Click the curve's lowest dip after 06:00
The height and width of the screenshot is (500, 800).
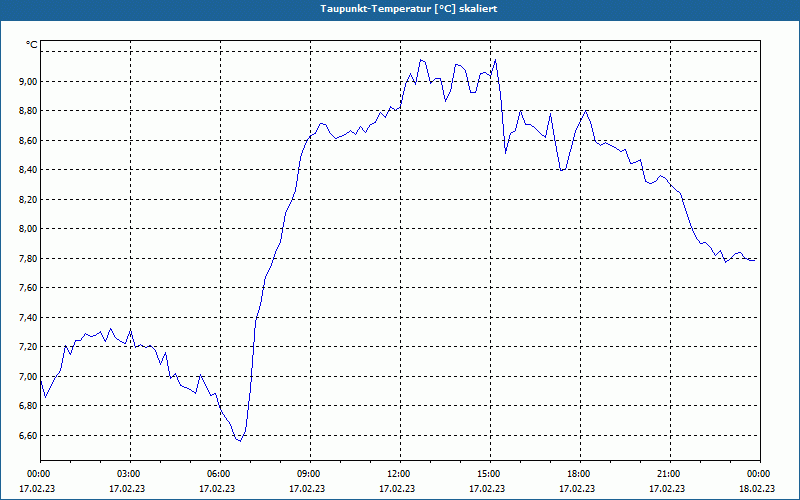(239, 440)
